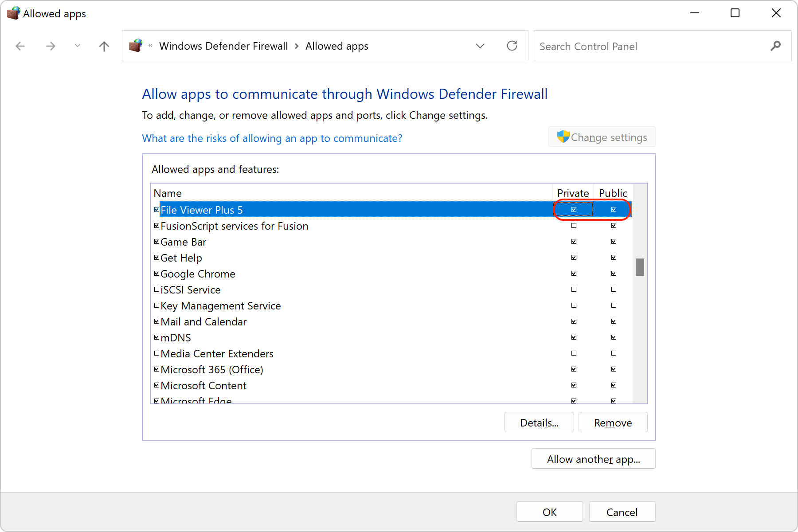The width and height of the screenshot is (798, 532).
Task: Click the Name column header
Action: click(x=352, y=193)
